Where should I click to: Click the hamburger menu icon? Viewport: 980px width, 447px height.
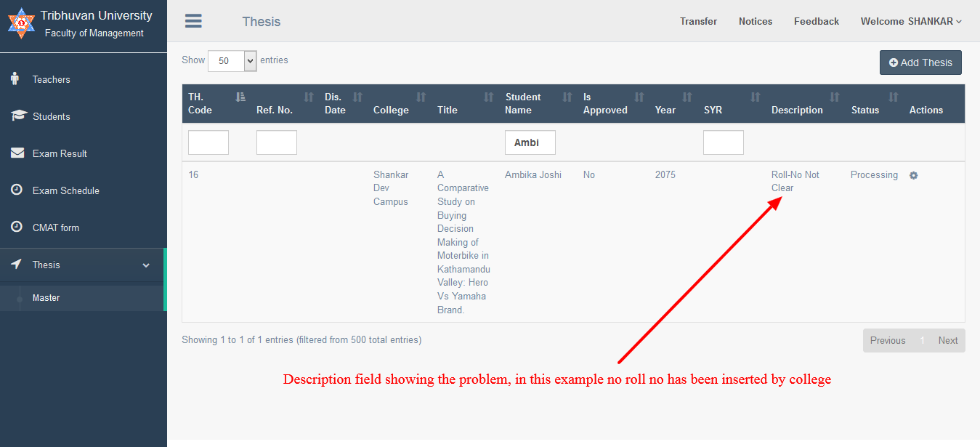pyautogui.click(x=193, y=21)
